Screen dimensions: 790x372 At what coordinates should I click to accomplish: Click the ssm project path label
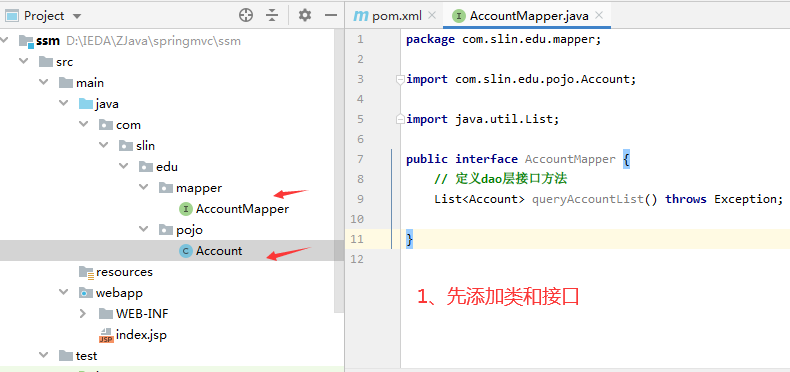coord(153,41)
